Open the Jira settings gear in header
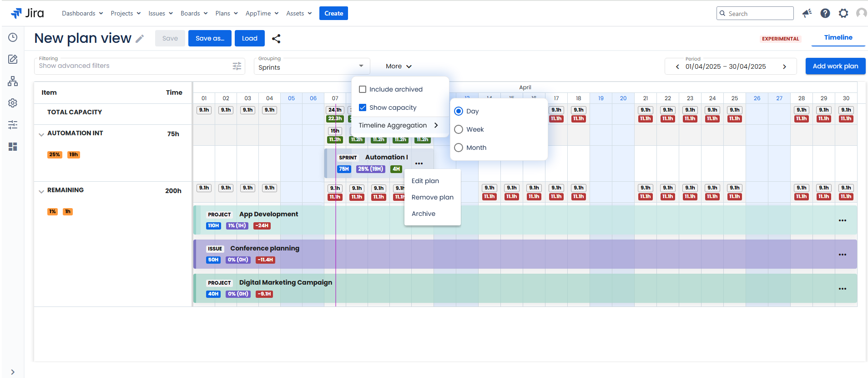Screen dimensions: 868x378 tap(843, 13)
